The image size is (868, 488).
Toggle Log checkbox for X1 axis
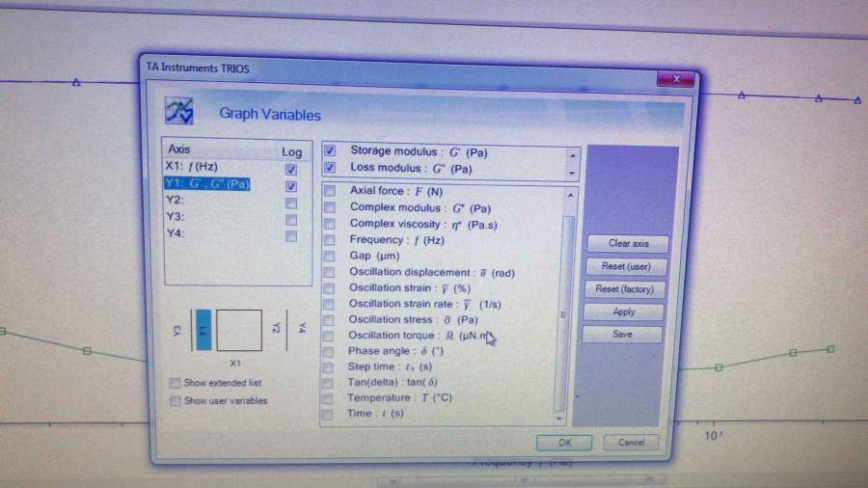(290, 170)
